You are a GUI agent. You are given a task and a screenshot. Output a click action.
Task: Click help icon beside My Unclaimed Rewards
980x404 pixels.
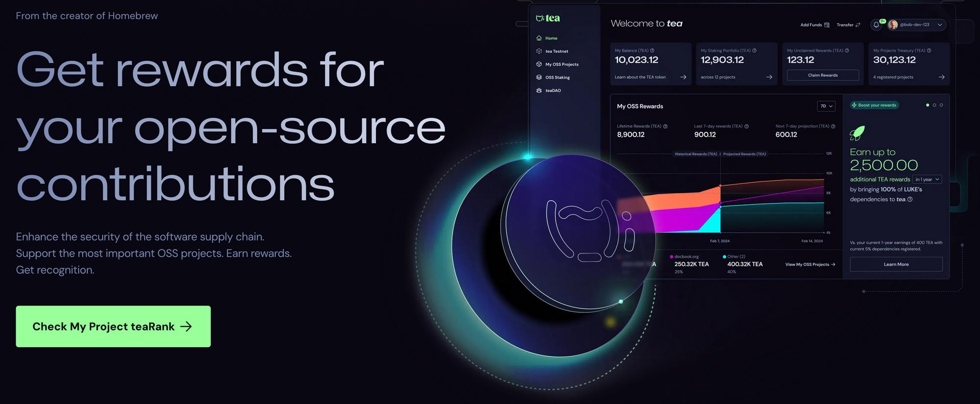point(847,50)
